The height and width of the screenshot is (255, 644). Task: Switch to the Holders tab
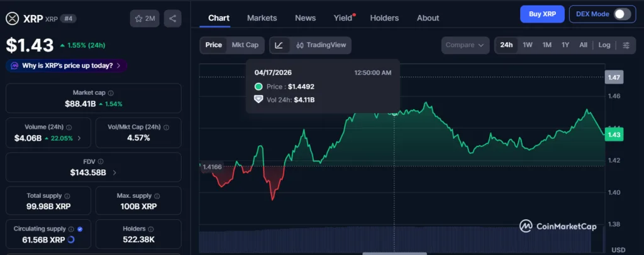coord(384,18)
